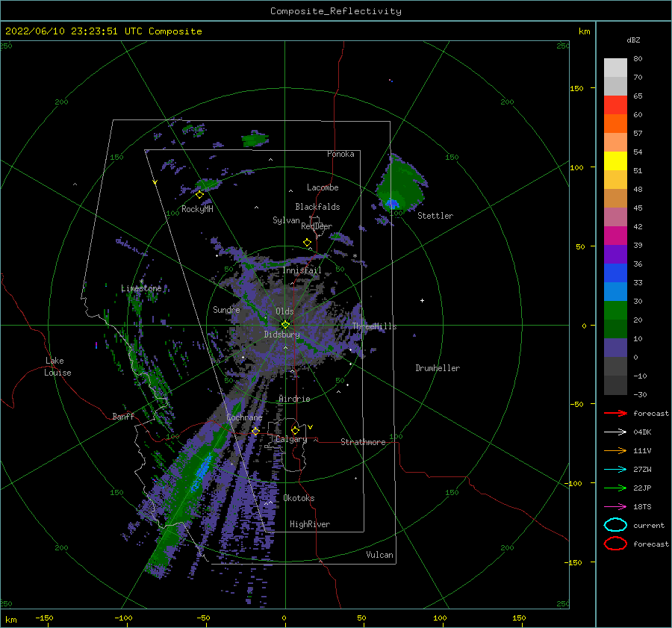Image resolution: width=672 pixels, height=628 pixels.
Task: Click the radar site marker above Didsbury
Action: point(285,325)
